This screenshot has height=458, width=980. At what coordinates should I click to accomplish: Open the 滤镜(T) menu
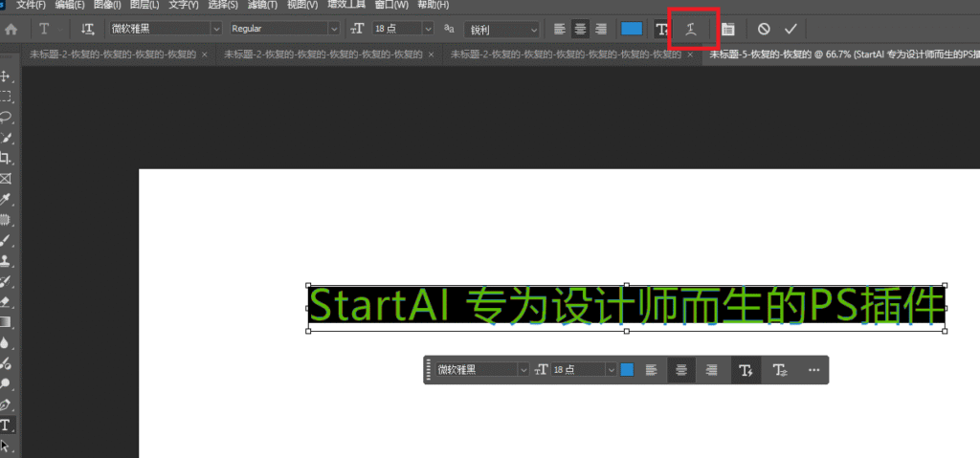click(x=262, y=5)
